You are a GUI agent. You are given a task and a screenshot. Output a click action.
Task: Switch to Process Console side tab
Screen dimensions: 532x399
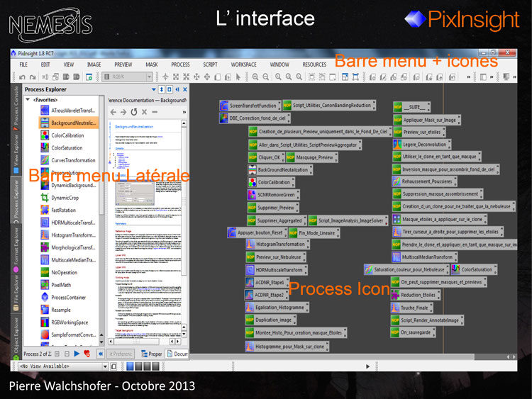[x=16, y=108]
